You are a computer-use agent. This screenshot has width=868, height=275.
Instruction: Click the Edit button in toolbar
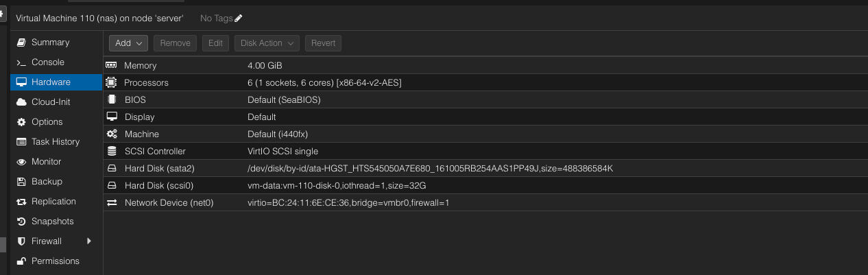[215, 43]
